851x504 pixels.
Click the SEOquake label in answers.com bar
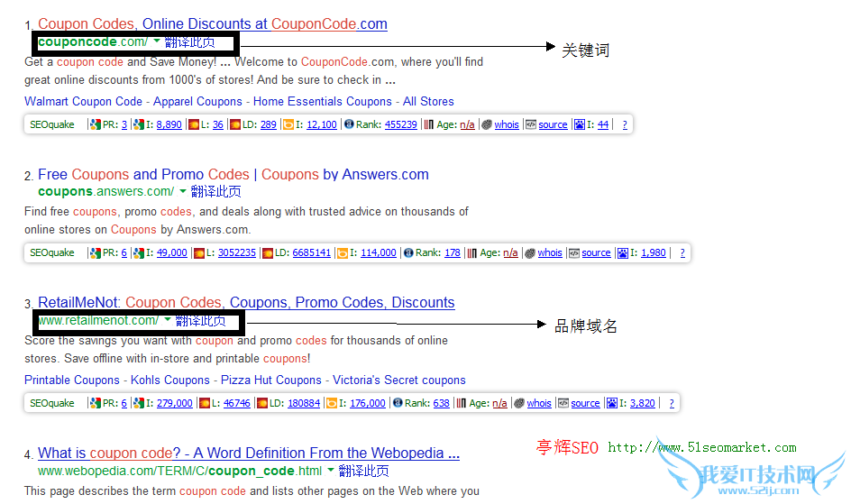pos(52,252)
